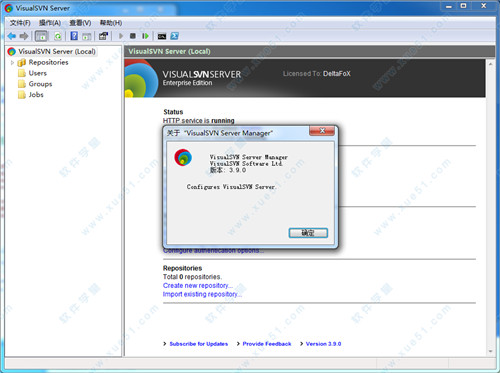Viewport: 500px width, 373px height.
Task: Click the VisualSVN icon in the window title bar
Action: coord(9,8)
